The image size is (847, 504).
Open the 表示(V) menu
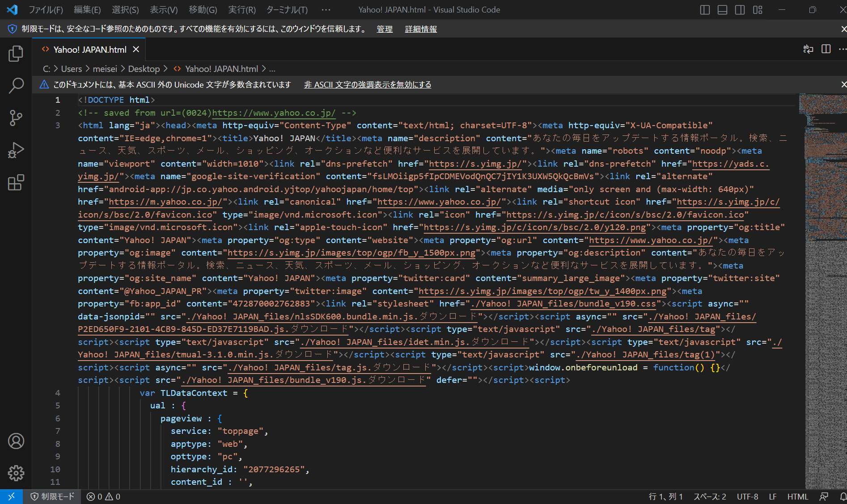pyautogui.click(x=164, y=10)
